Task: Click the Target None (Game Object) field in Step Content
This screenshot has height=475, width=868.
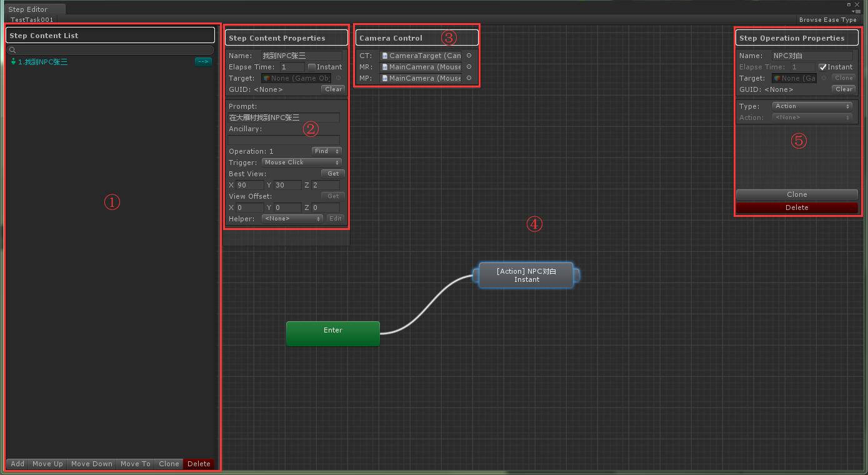Action: [297, 78]
